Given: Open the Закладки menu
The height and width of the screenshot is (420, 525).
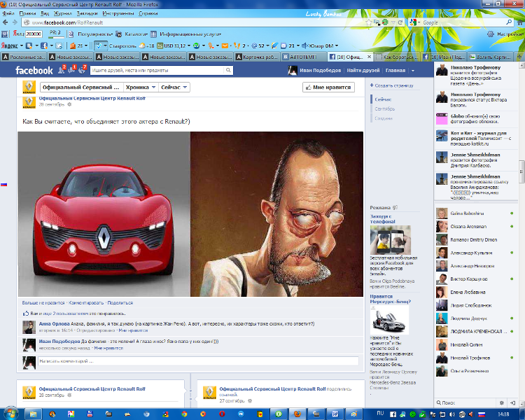Looking at the screenshot, I should tap(87, 13).
